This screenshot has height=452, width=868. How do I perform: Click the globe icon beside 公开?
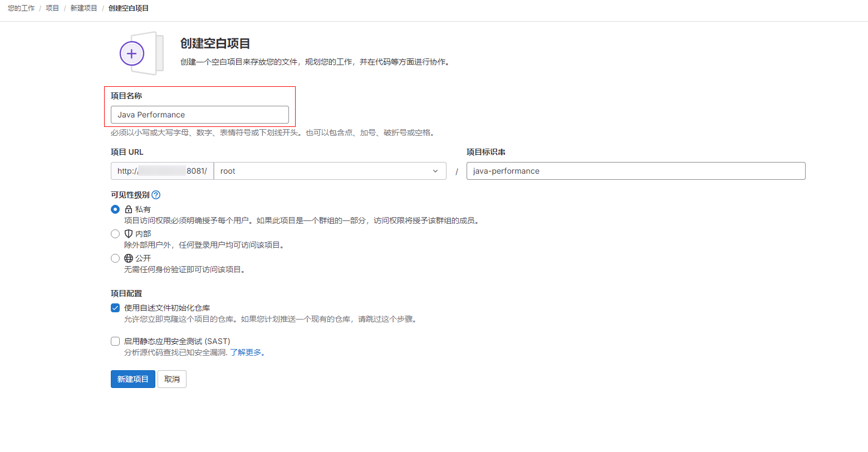pos(129,258)
